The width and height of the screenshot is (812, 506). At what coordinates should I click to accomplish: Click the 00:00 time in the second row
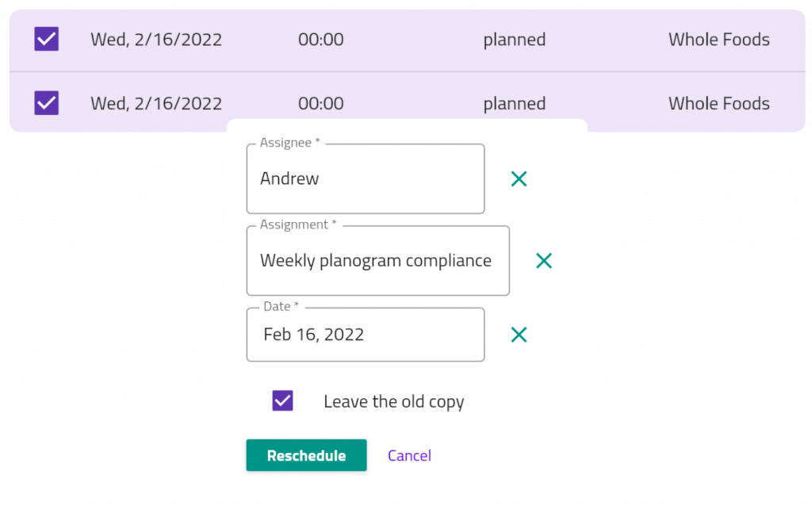(320, 103)
